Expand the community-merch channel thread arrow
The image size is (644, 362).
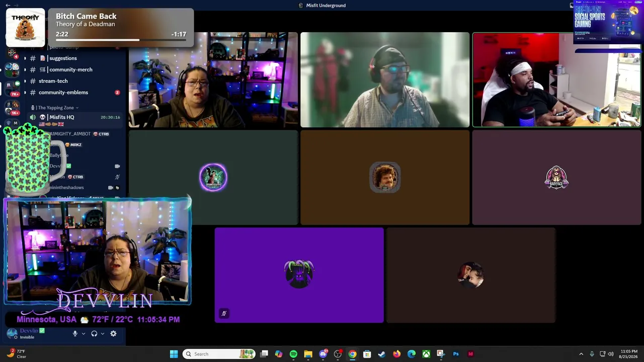pyautogui.click(x=25, y=69)
